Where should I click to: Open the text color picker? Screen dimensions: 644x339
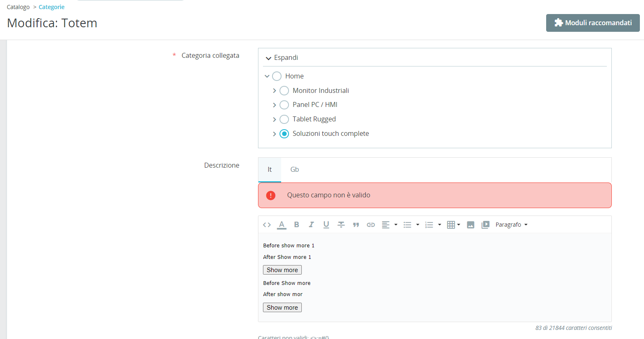282,225
